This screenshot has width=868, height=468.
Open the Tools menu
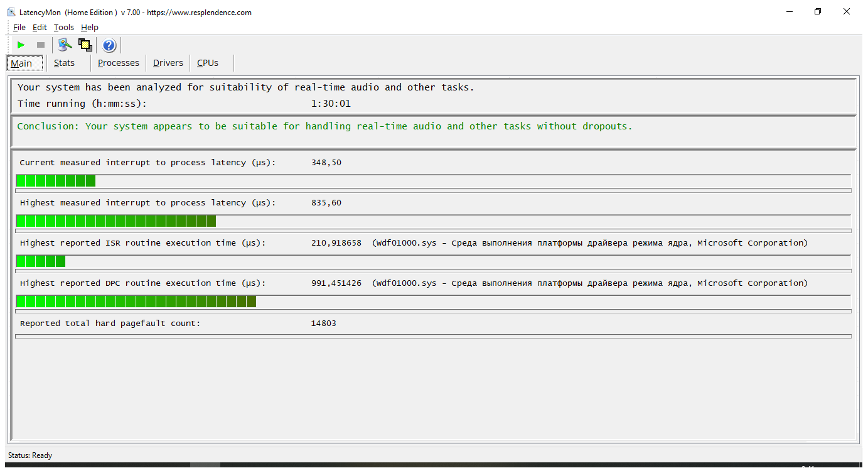pyautogui.click(x=64, y=28)
